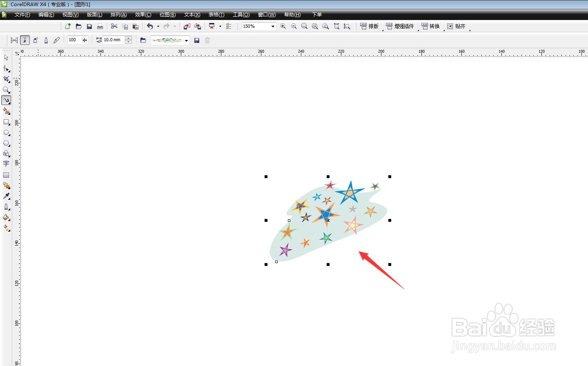Image resolution: width=588 pixels, height=366 pixels.
Task: Click the 贴齐 snap button
Action: pyautogui.click(x=456, y=26)
